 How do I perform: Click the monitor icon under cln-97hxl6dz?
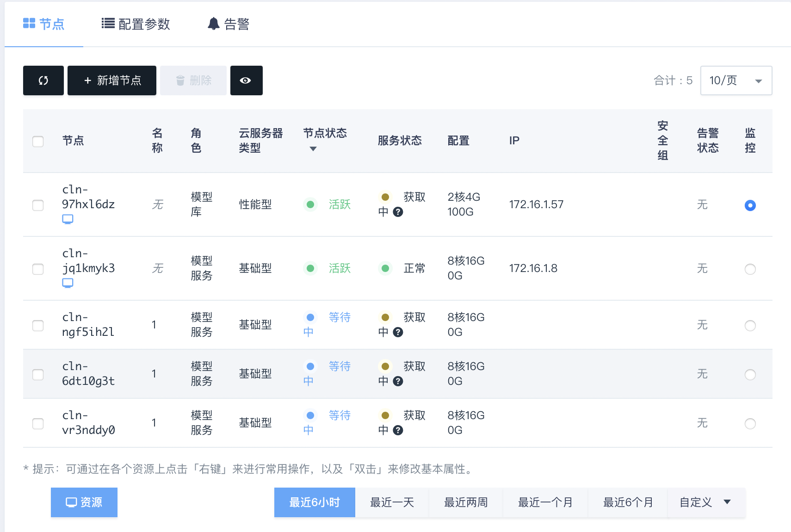coord(68,219)
